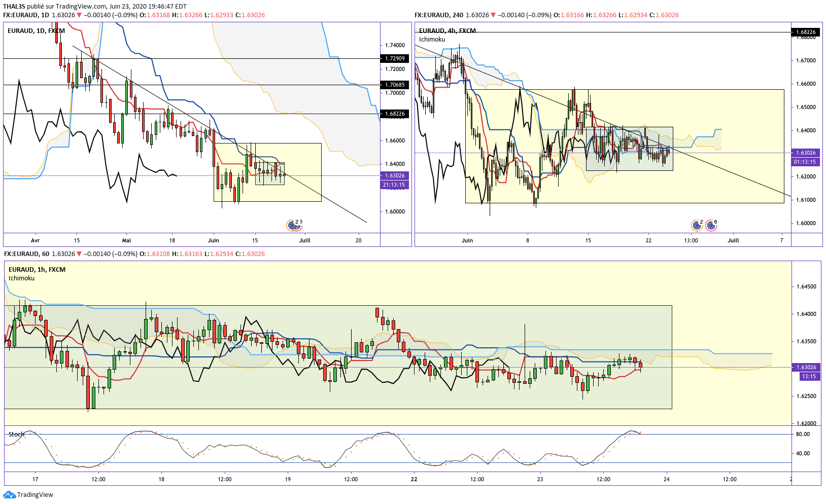This screenshot has height=504, width=826.
Task: Click the 1.63026 current price tag on 1h chart
Action: point(806,368)
